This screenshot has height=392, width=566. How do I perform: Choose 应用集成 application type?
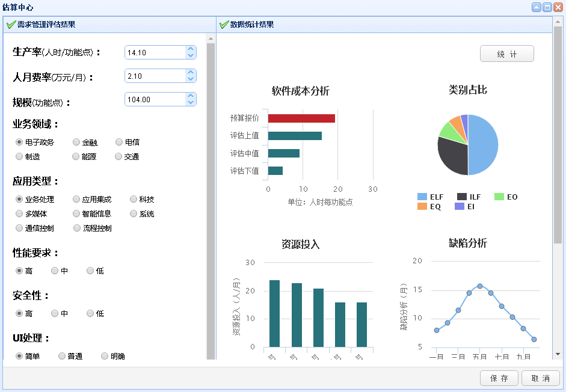pyautogui.click(x=76, y=199)
